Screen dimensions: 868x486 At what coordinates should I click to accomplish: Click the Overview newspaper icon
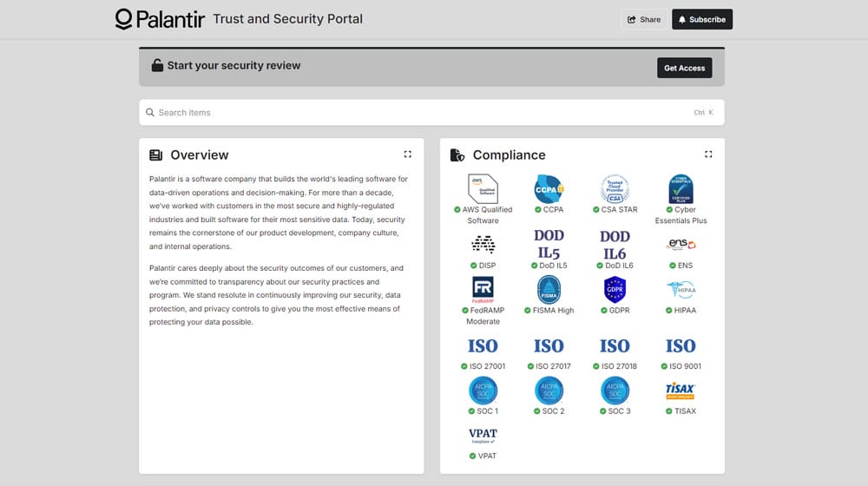coord(155,155)
